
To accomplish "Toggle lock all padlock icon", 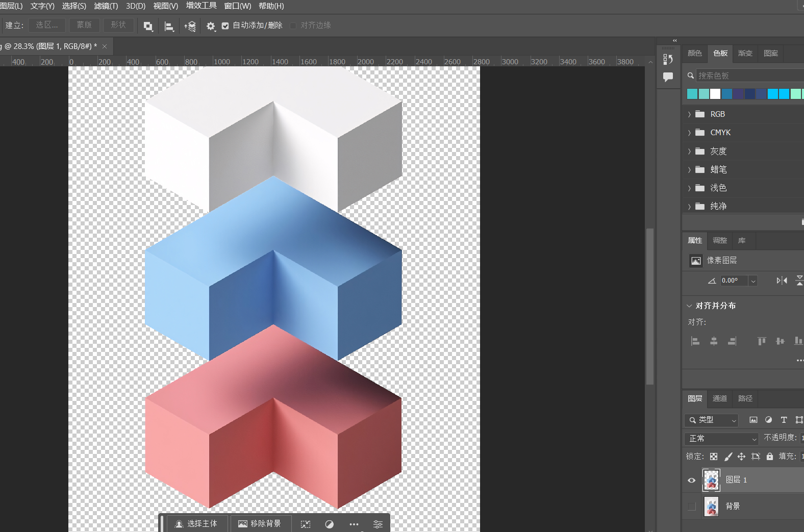I will [770, 457].
